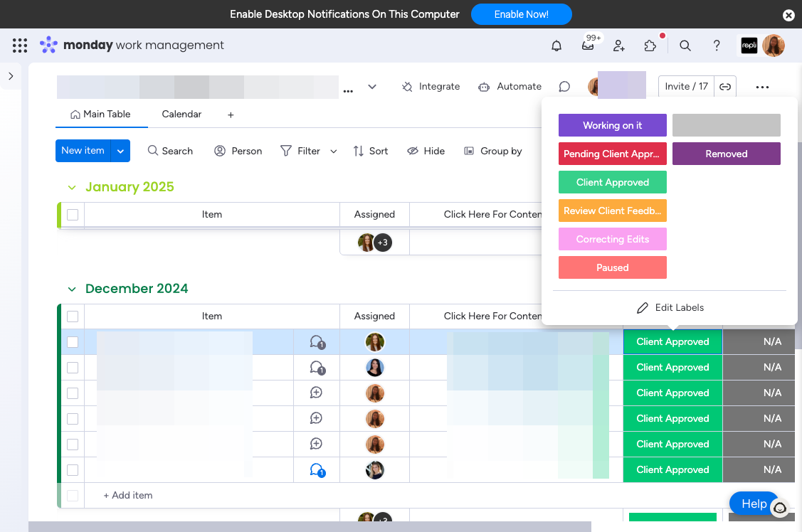
Task: Collapse the December 2024 group
Action: click(72, 289)
